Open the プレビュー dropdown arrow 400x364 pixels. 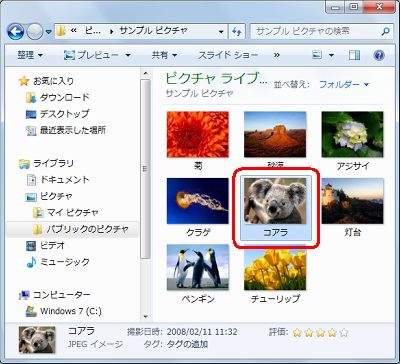tap(128, 55)
